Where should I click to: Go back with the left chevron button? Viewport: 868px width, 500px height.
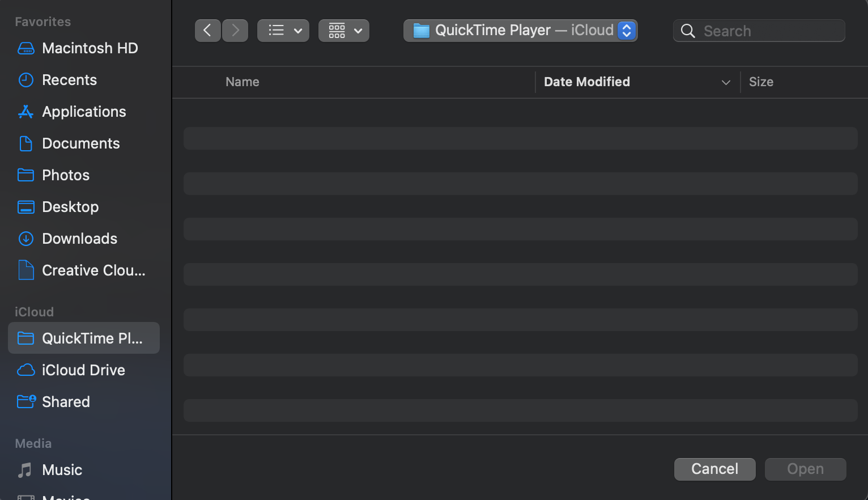207,31
